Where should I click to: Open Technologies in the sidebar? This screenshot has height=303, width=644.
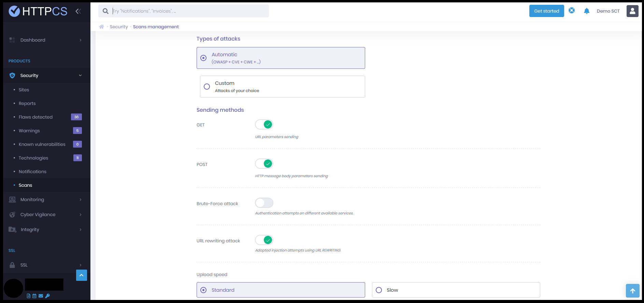click(33, 158)
